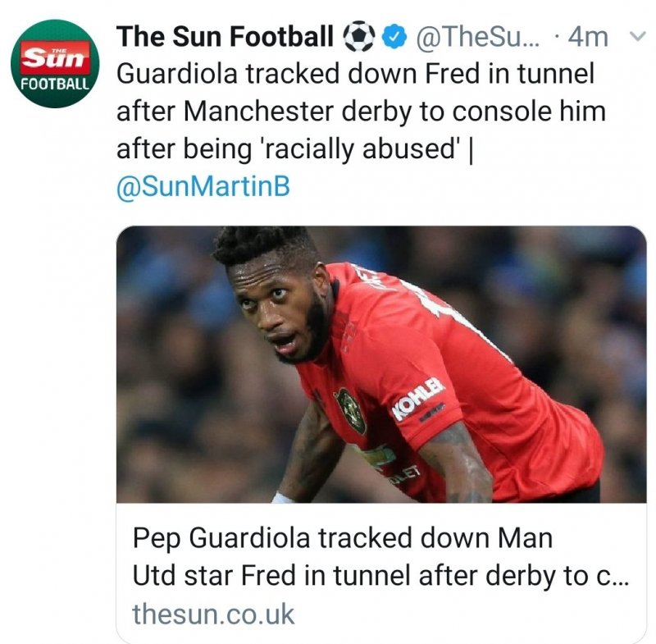Viewport: 656px width, 644px height.
Task: Click the "FOOTBALL" label under the Sun logo
Action: coord(55,84)
